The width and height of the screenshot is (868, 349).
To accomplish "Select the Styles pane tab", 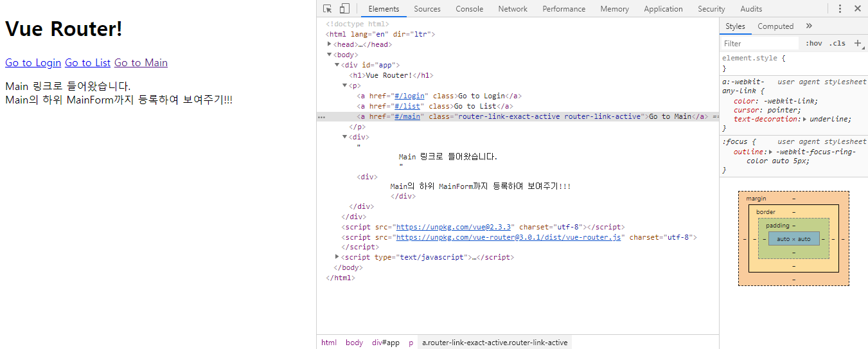I will pos(735,26).
